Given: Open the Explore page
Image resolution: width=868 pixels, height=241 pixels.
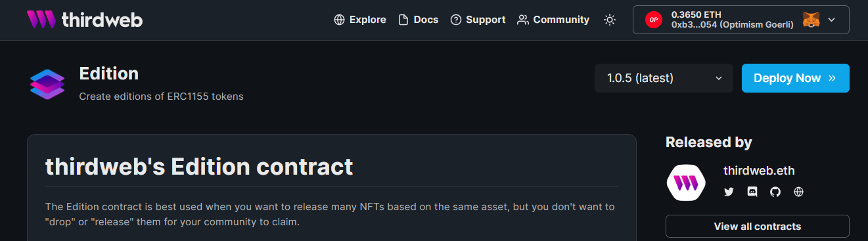Looking at the screenshot, I should pos(360,20).
